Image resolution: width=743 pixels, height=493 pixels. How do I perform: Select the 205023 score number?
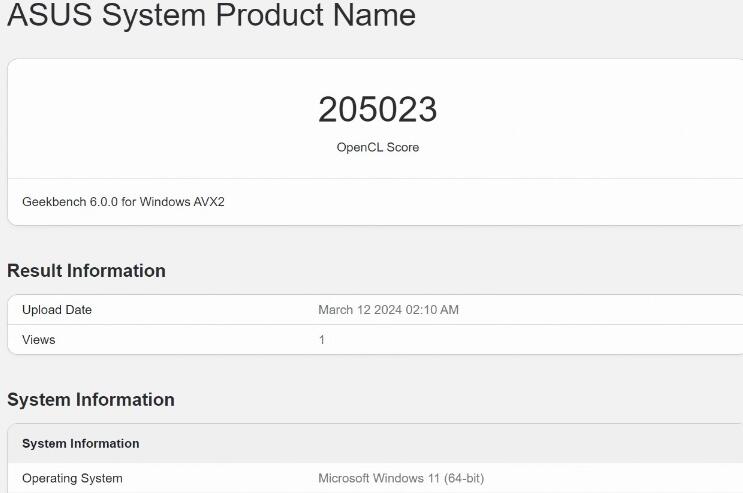pyautogui.click(x=377, y=110)
